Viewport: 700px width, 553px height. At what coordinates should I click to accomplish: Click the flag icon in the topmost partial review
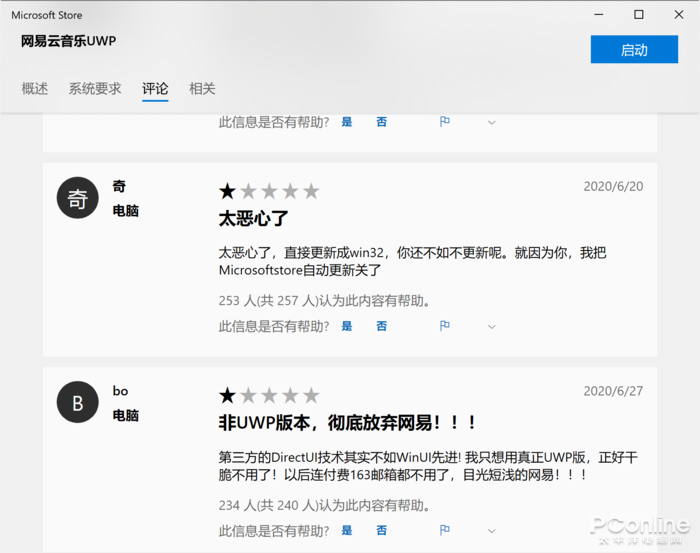[x=445, y=121]
